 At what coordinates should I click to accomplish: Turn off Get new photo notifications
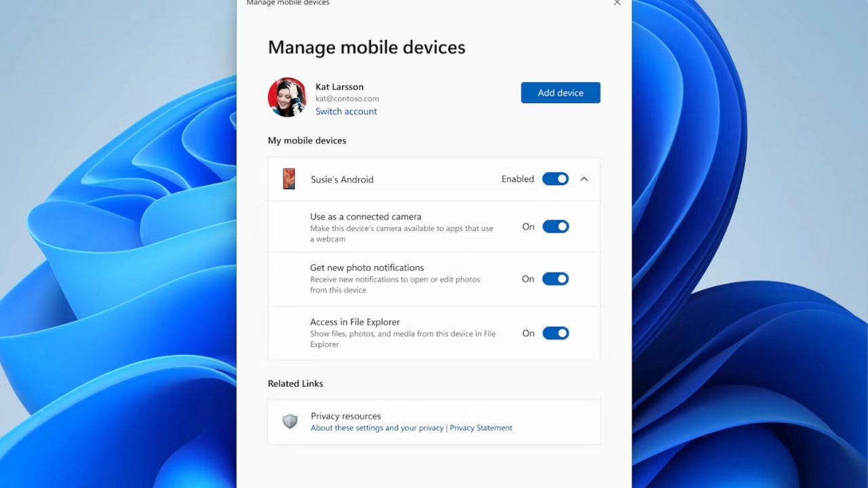click(x=555, y=279)
